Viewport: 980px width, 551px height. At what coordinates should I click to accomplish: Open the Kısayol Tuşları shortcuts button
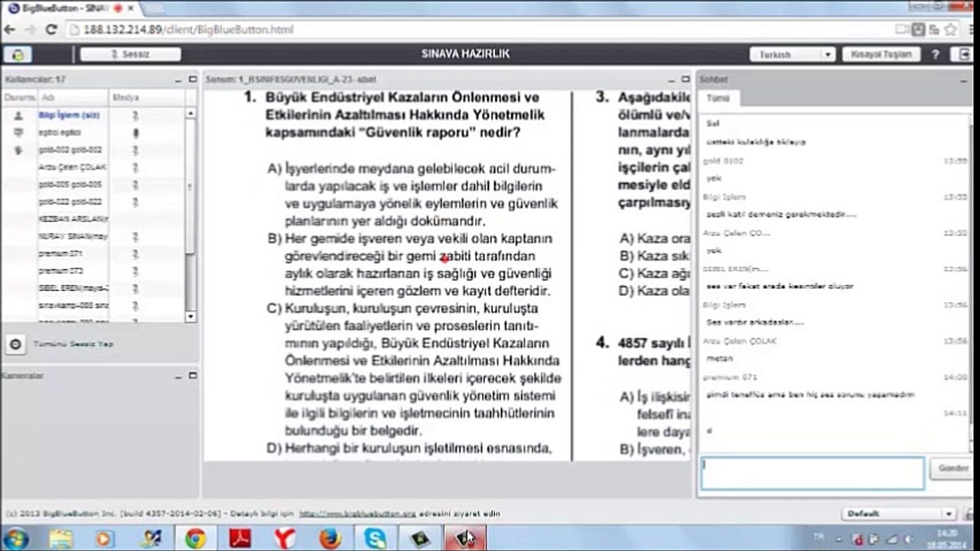pyautogui.click(x=881, y=54)
